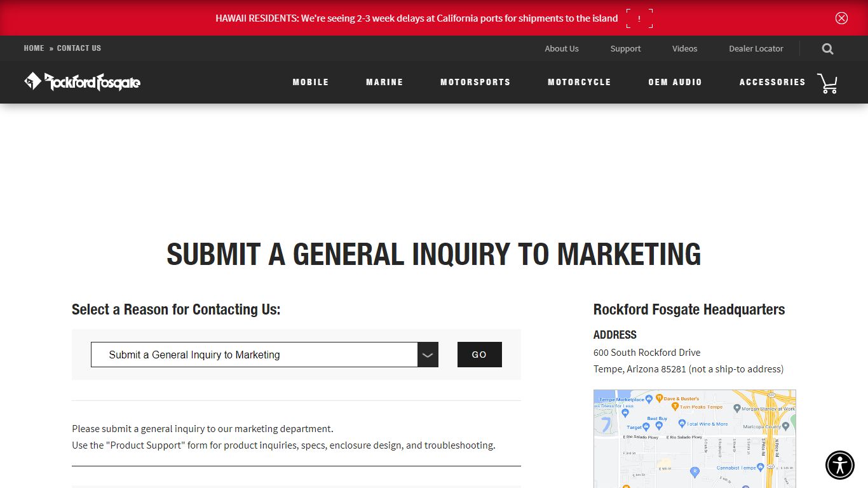Click the Rockford Fosgate Headquarters heading
Image resolution: width=868 pixels, height=488 pixels.
689,309
